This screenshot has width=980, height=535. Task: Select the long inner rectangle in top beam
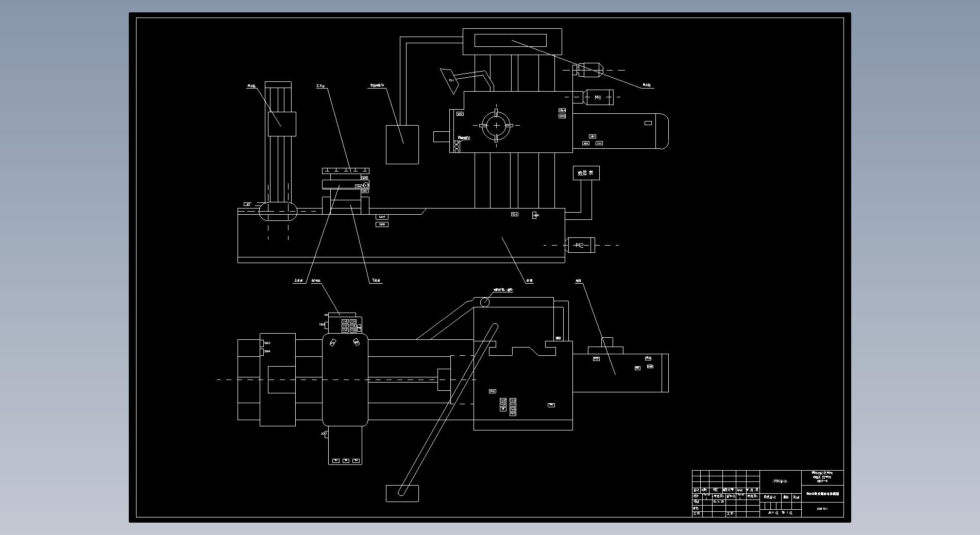[x=510, y=41]
